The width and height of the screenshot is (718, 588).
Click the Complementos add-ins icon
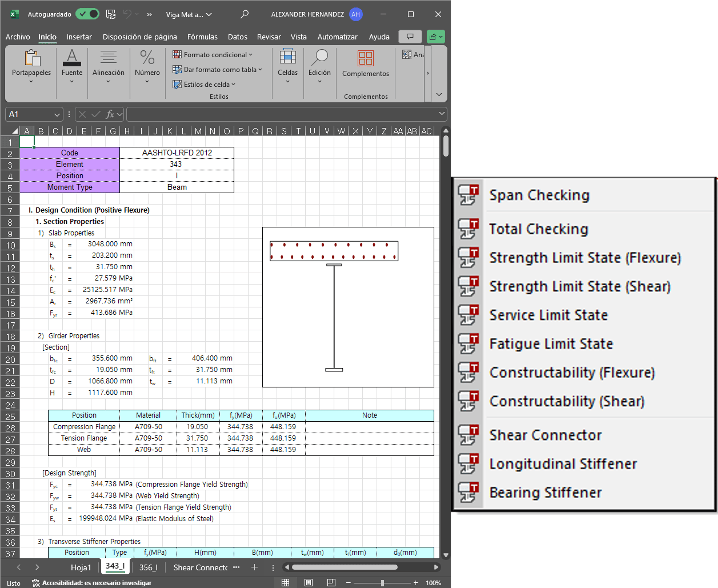pyautogui.click(x=365, y=59)
